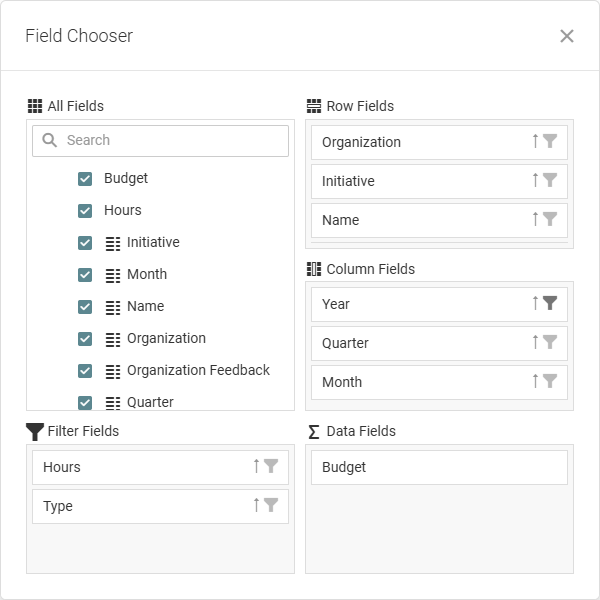Click the sort arrow on Year column field

535,304
